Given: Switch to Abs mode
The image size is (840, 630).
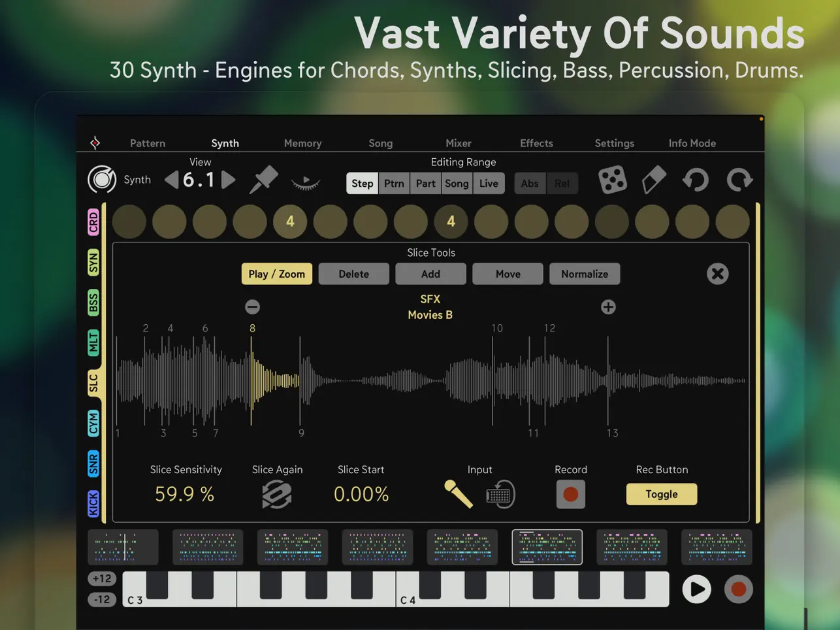Looking at the screenshot, I should click(530, 184).
